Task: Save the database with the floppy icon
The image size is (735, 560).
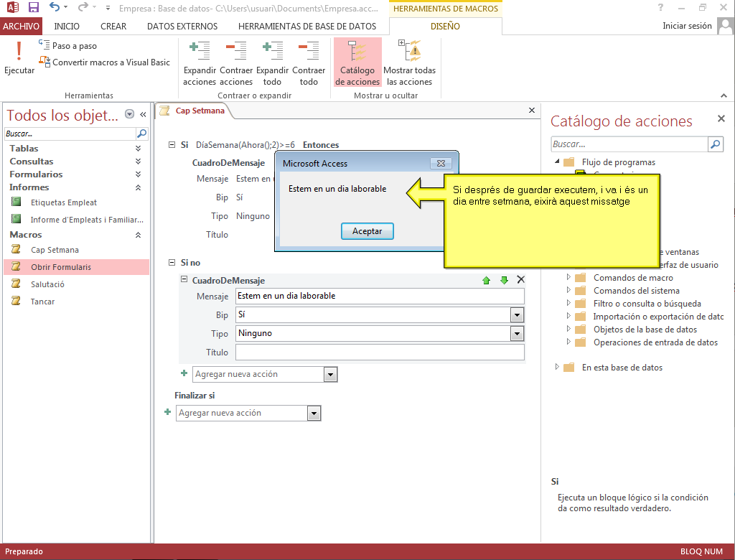Action: point(33,7)
